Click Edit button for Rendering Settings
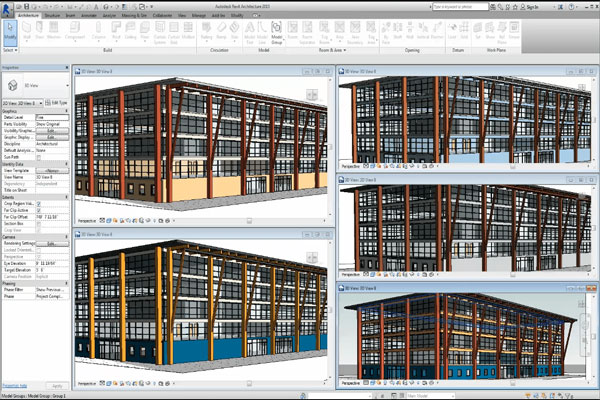Image resolution: width=600 pixels, height=400 pixels. tap(52, 243)
